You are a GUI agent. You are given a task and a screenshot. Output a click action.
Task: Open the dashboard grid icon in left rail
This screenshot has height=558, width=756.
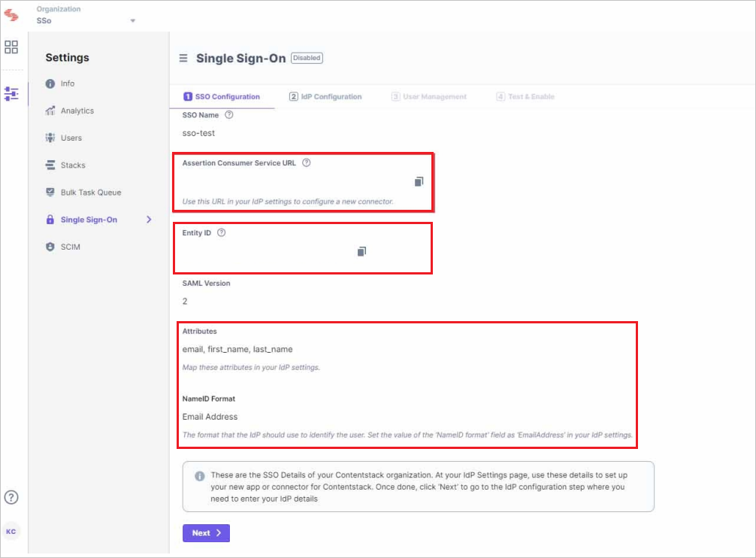[x=11, y=47]
